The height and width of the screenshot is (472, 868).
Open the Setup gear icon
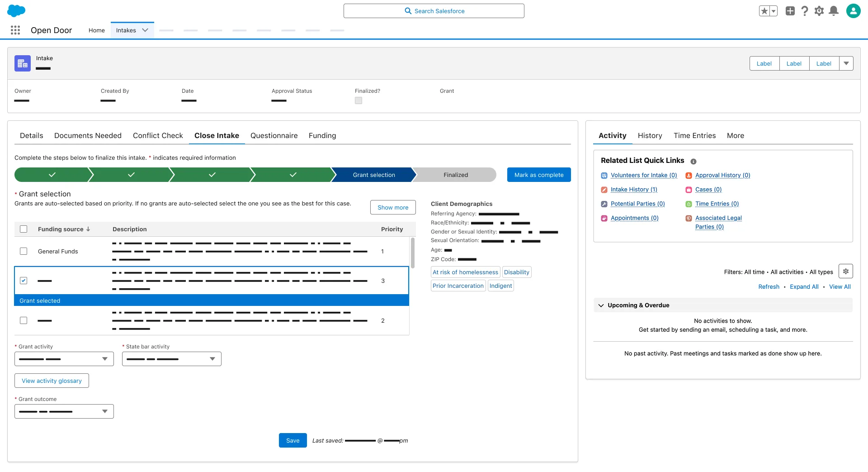point(819,11)
